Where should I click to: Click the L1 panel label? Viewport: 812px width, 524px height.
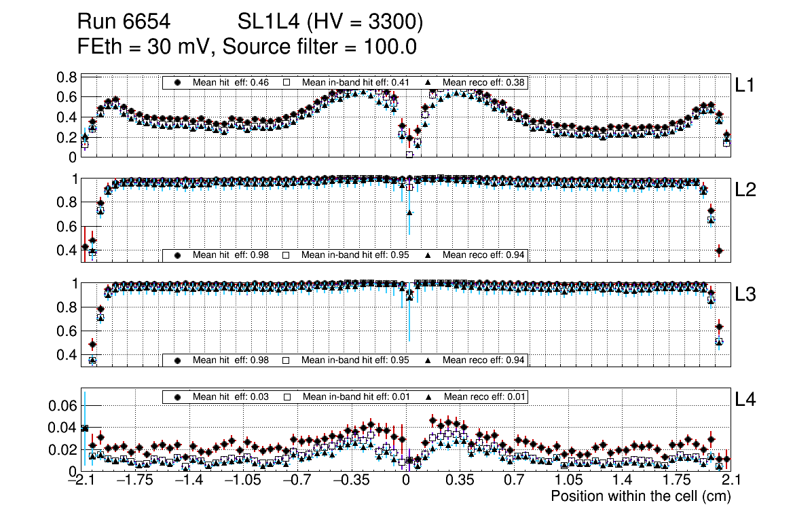[745, 86]
